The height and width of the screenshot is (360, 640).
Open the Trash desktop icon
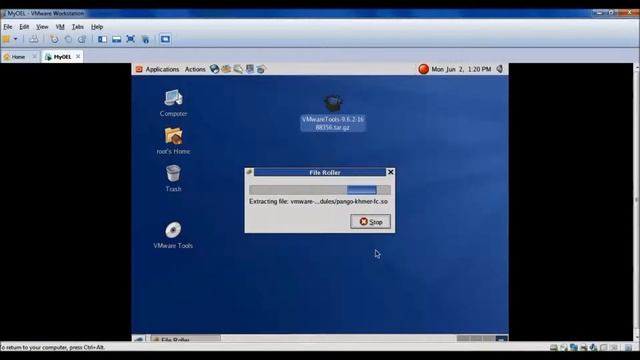click(173, 178)
